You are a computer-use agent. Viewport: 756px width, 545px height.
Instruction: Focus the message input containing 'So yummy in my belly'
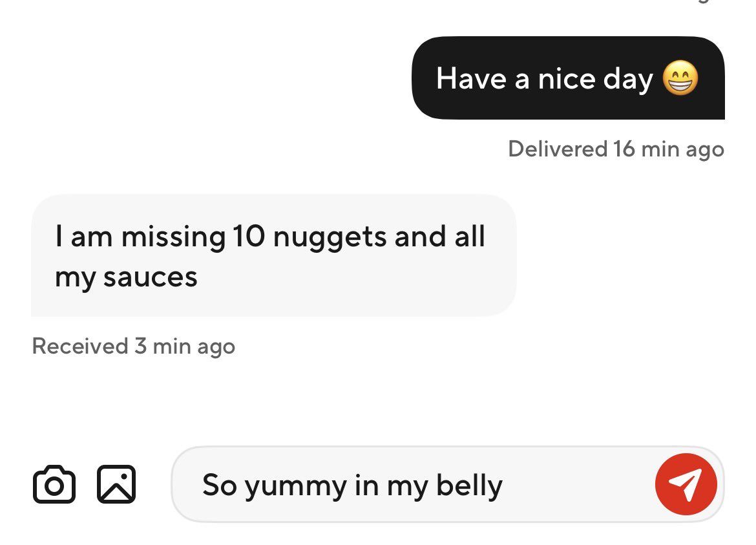(x=447, y=484)
